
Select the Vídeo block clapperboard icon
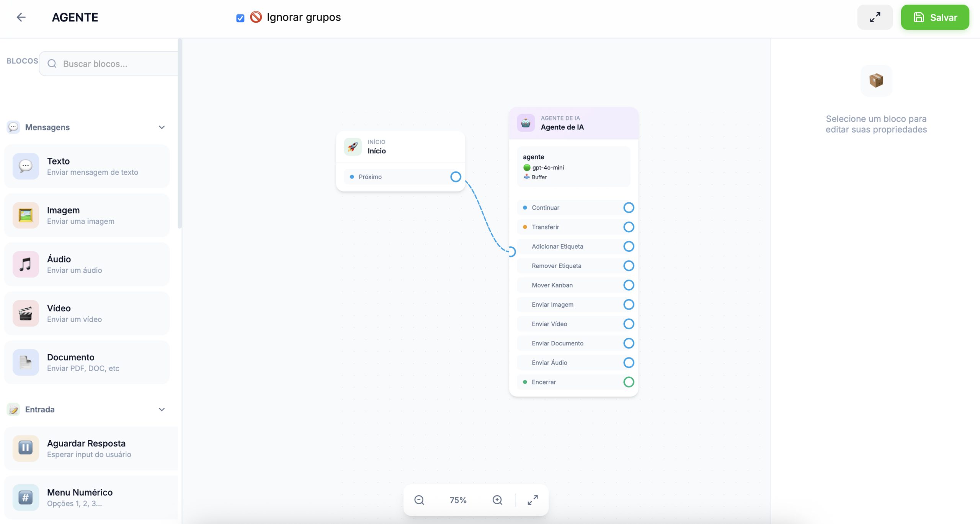(x=26, y=313)
